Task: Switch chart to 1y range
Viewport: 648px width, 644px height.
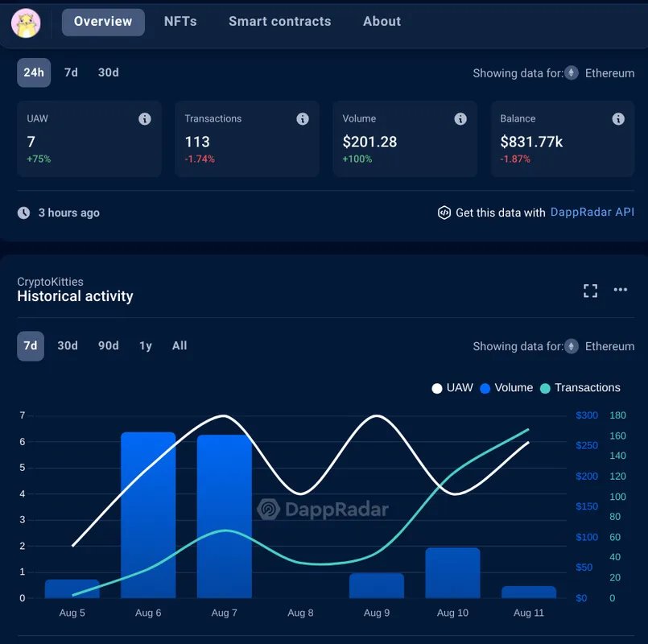Action: click(x=146, y=346)
